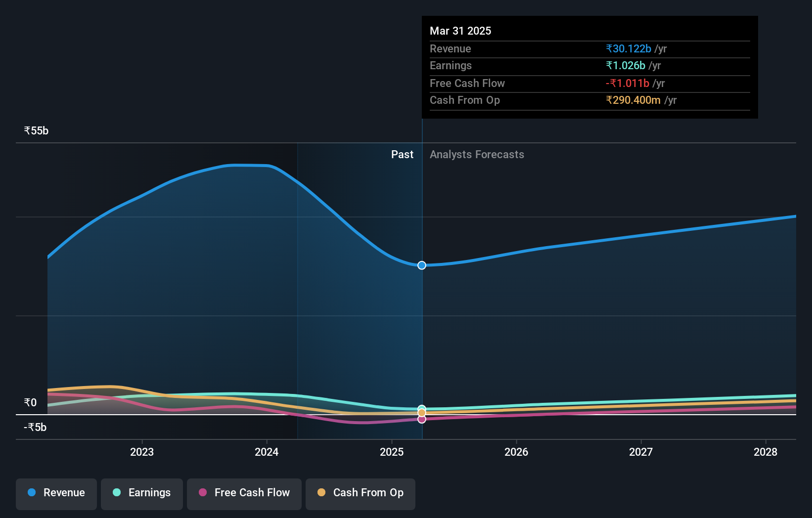Click the -₹5b y-axis label

point(35,427)
